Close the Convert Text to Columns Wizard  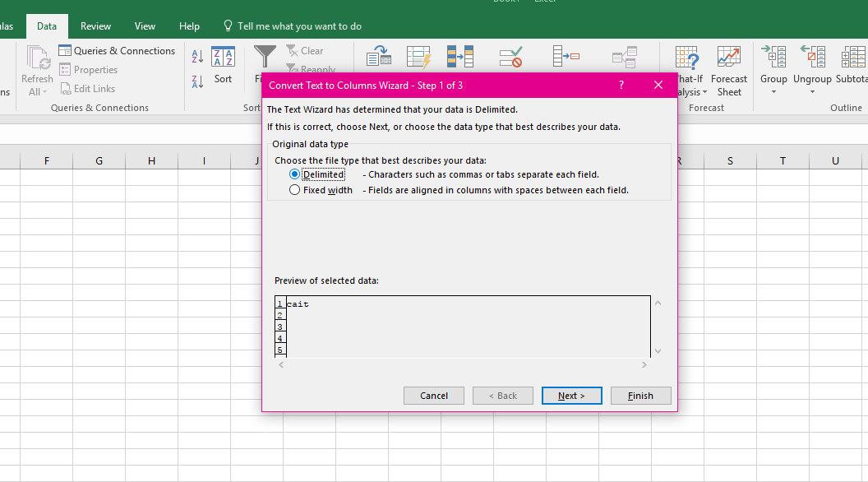[658, 86]
